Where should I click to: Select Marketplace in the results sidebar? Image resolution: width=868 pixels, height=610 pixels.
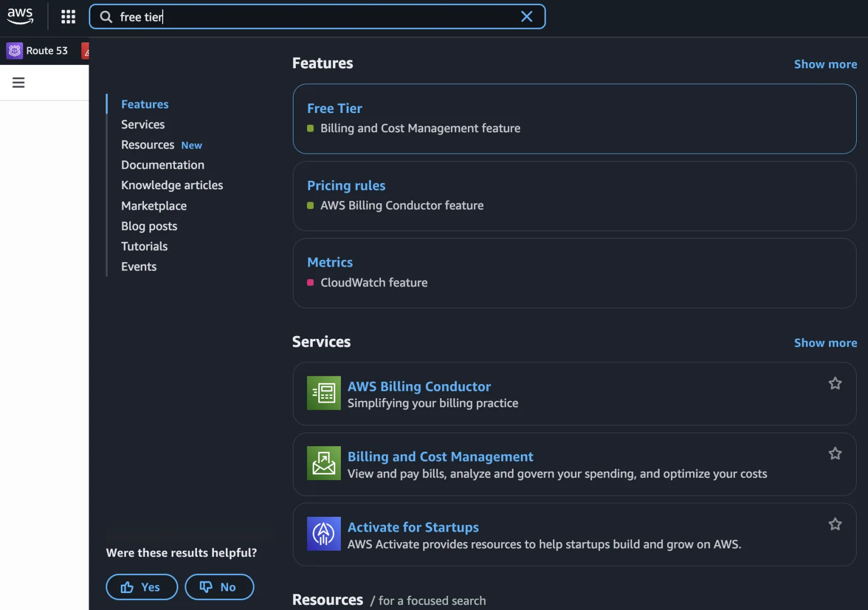pos(154,206)
